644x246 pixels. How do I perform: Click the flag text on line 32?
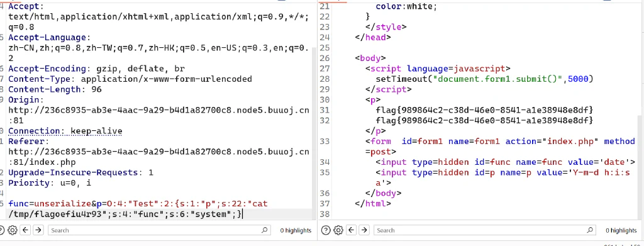485,120
